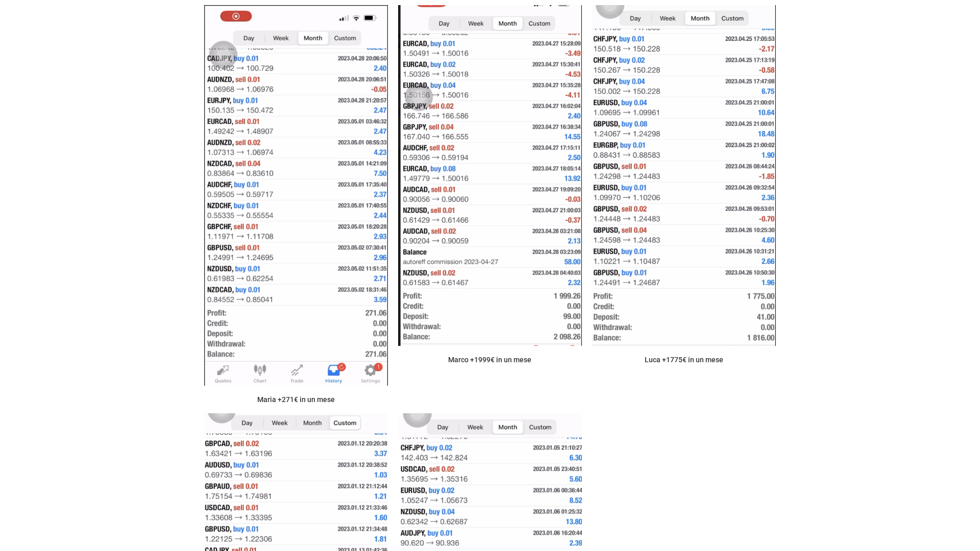This screenshot has width=980, height=551.
Task: Open the EURJPY buy 0.01 trade row
Action: coord(297,106)
